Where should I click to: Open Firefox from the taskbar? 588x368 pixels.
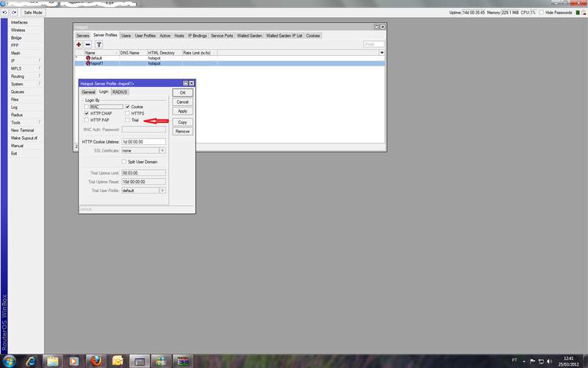(96, 361)
